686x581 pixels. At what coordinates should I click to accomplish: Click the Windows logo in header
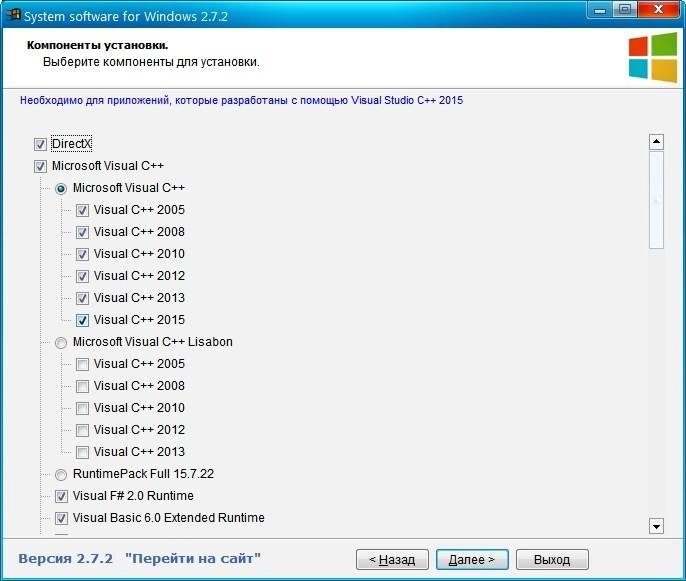point(653,58)
